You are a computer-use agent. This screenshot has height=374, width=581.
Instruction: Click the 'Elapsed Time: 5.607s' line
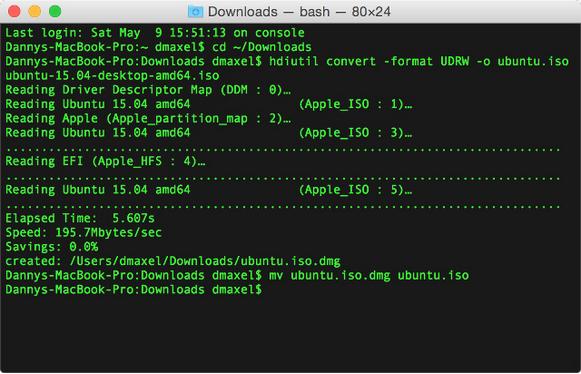coord(80,218)
